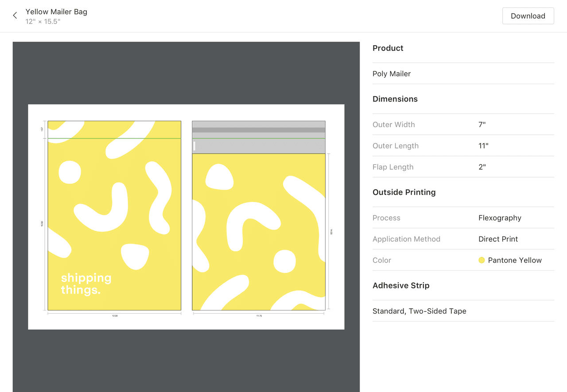Click the "shipping things." text on the mailer

click(86, 284)
